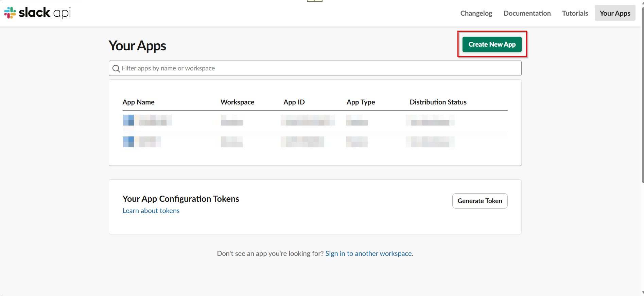Click the Your App Configuration Tokens heading
The width and height of the screenshot is (644, 296).
pyautogui.click(x=181, y=199)
